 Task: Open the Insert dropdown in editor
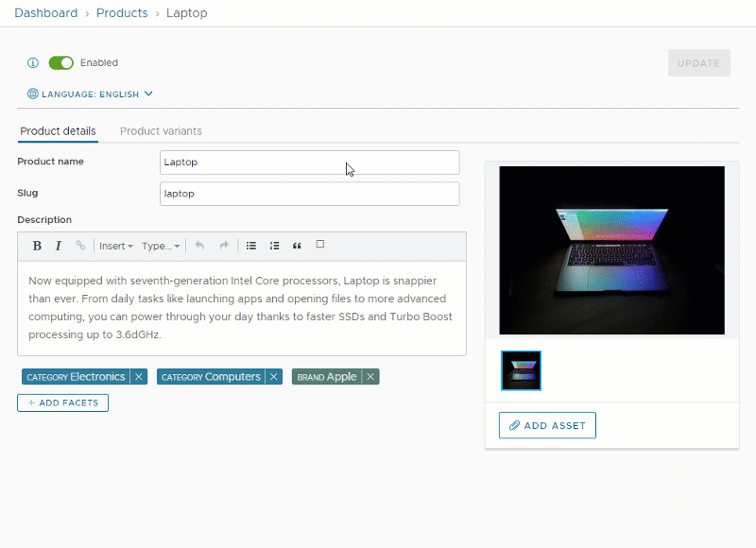tap(116, 246)
